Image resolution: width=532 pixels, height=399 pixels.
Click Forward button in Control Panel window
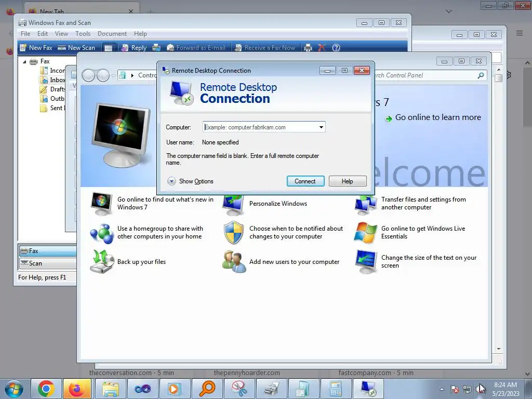(103, 75)
